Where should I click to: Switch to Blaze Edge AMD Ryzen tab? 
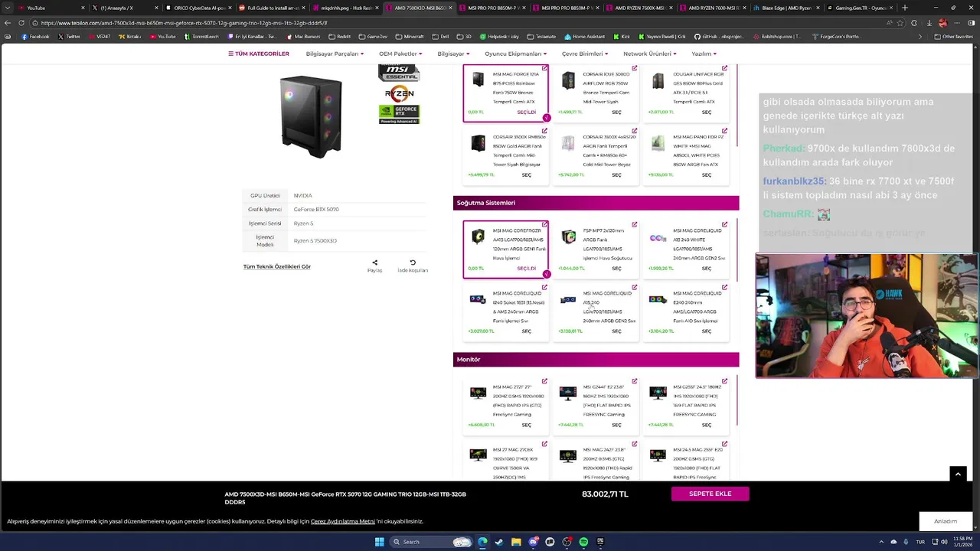[785, 8]
